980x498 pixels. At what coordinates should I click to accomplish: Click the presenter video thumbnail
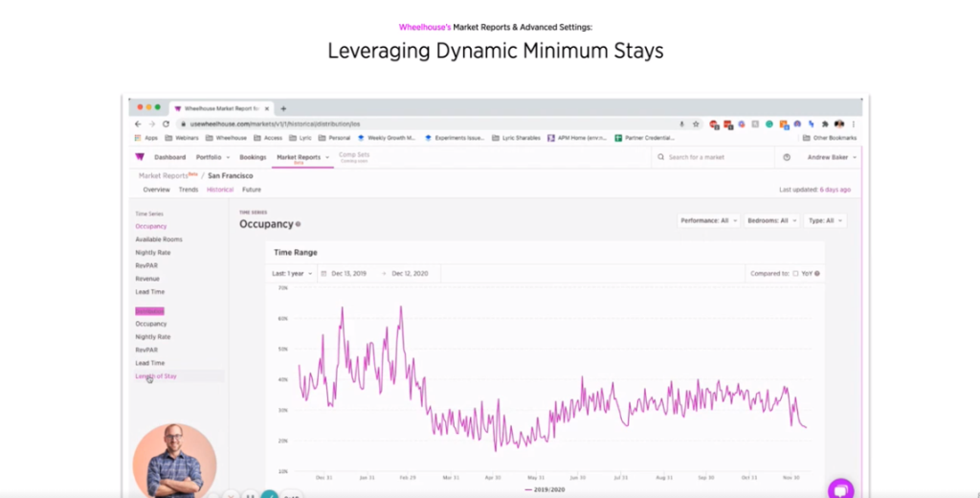coord(174,461)
